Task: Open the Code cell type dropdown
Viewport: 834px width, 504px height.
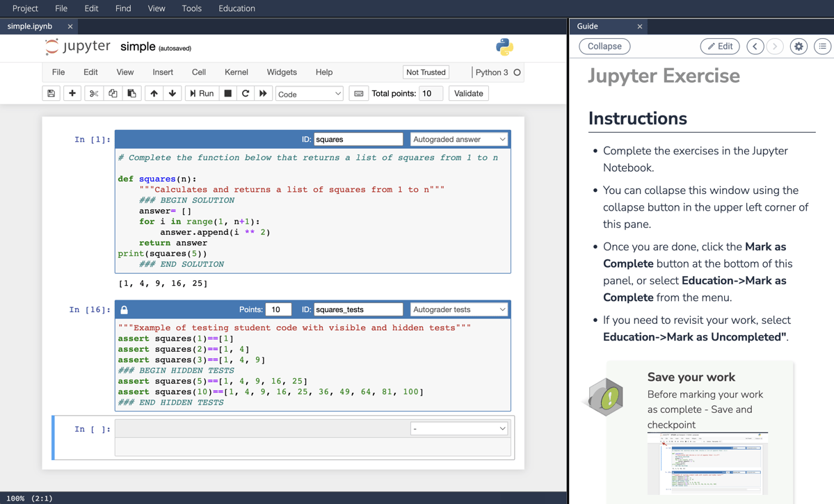Action: [309, 92]
